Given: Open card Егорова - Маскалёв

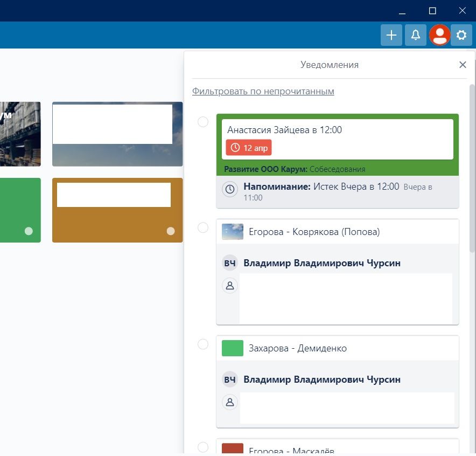Looking at the screenshot, I should point(291,450).
